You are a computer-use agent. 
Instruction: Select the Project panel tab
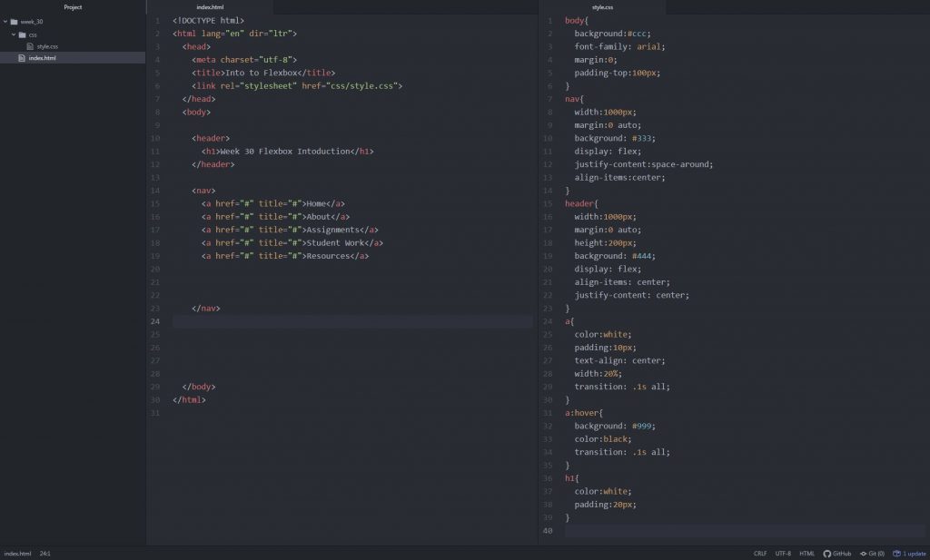coord(73,7)
